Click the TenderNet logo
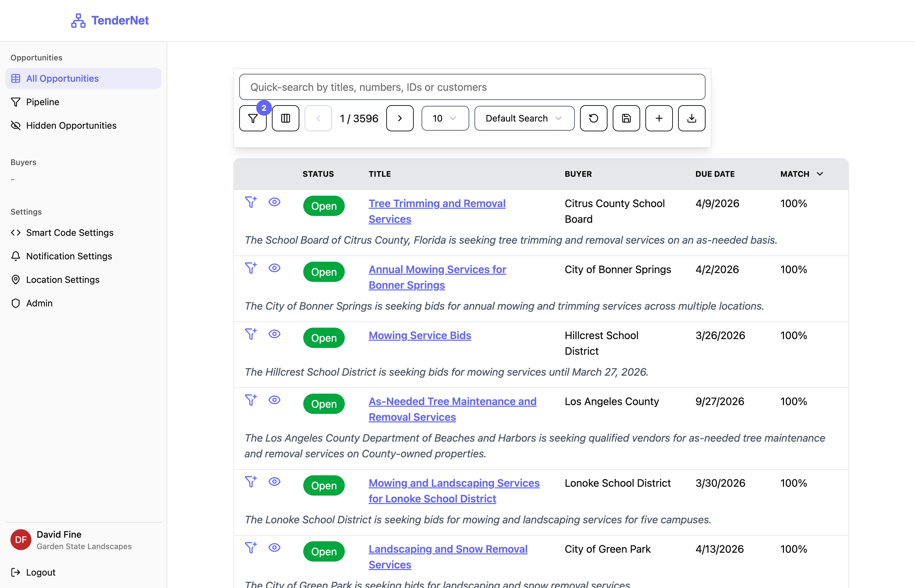This screenshot has height=588, width=915. click(x=110, y=20)
